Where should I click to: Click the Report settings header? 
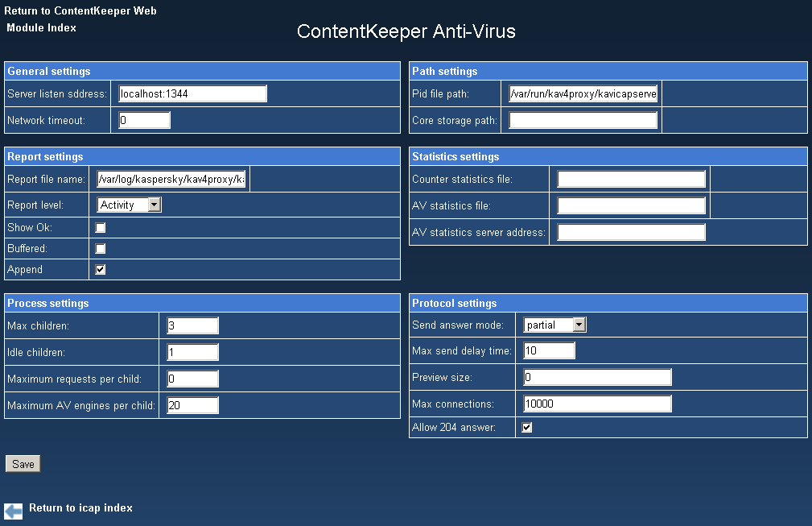[x=203, y=156]
